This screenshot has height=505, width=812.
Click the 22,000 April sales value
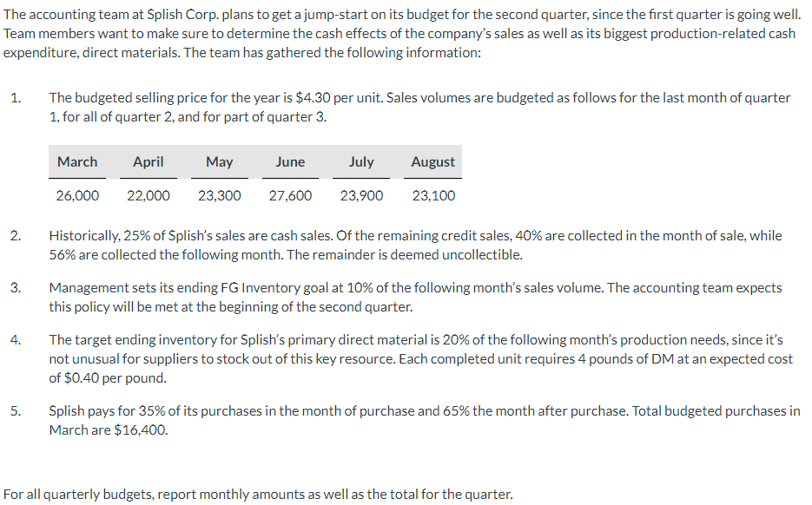pos(149,195)
